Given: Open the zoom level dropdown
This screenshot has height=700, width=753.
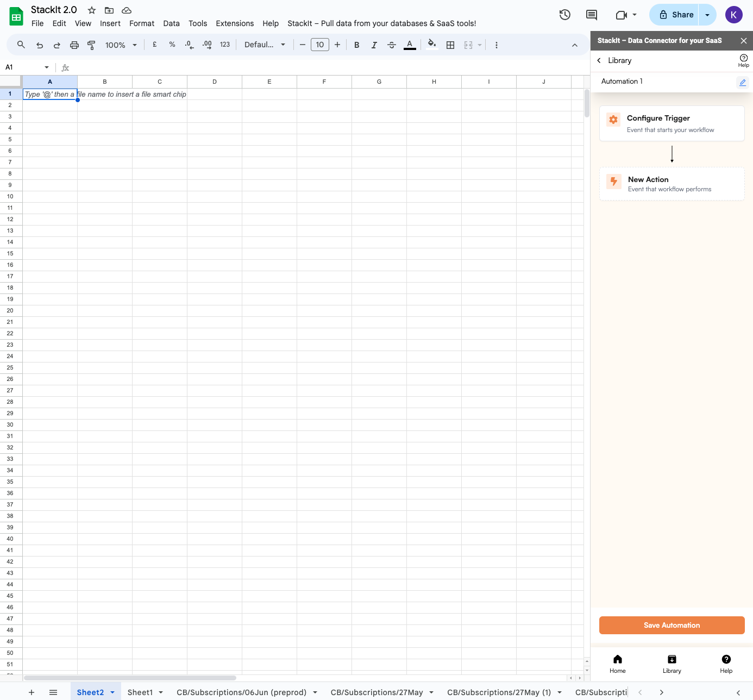Looking at the screenshot, I should 121,45.
